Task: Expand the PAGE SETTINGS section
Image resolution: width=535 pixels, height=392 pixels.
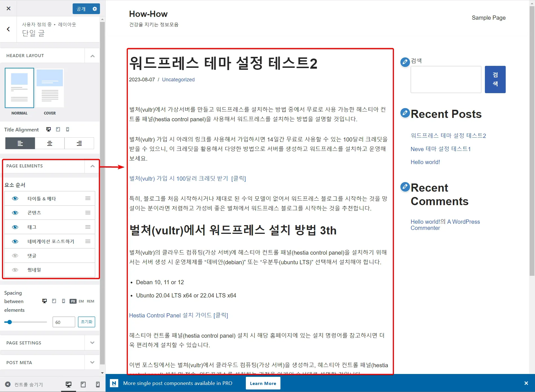Action: coord(92,343)
